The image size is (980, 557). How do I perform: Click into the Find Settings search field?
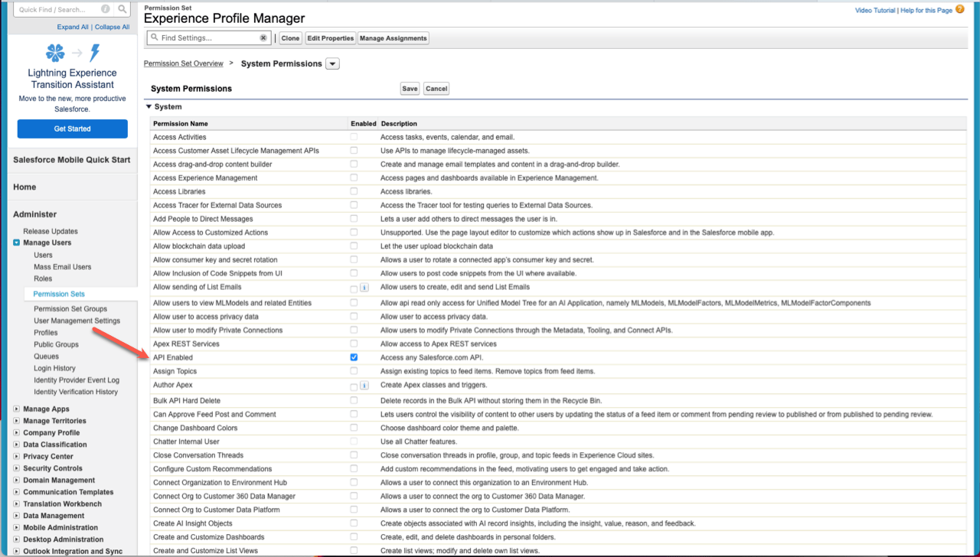pos(207,37)
